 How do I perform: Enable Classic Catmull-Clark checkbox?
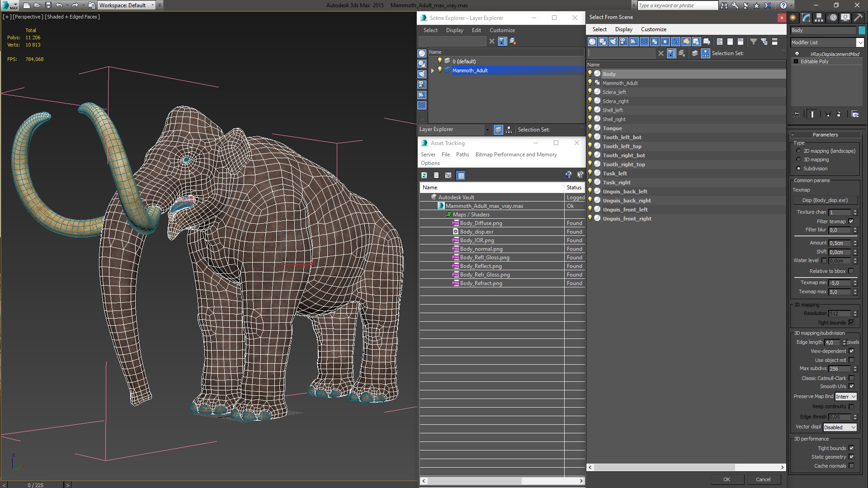(851, 378)
